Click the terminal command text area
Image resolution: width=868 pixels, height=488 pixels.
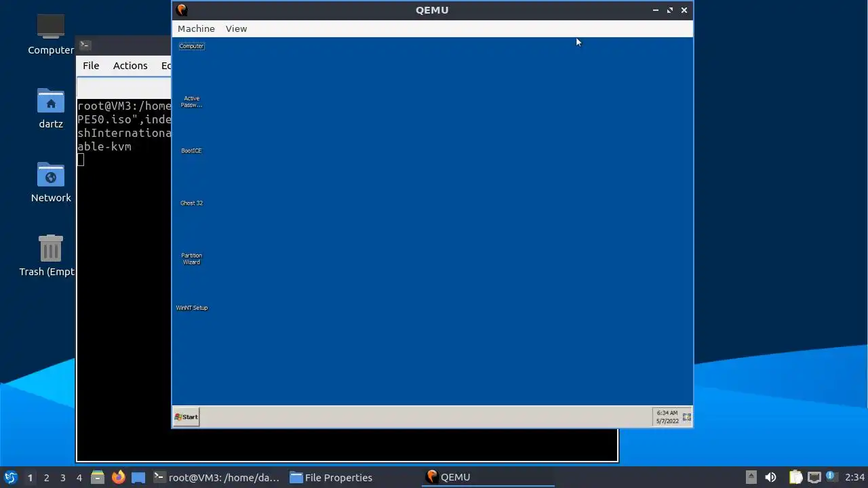pos(123,279)
